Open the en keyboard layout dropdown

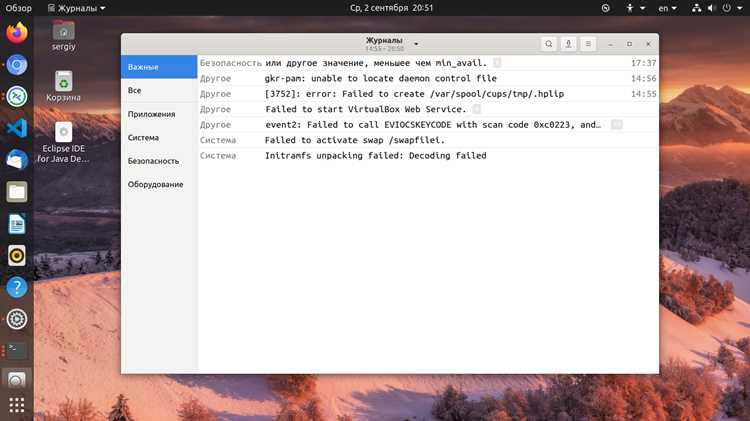point(667,8)
